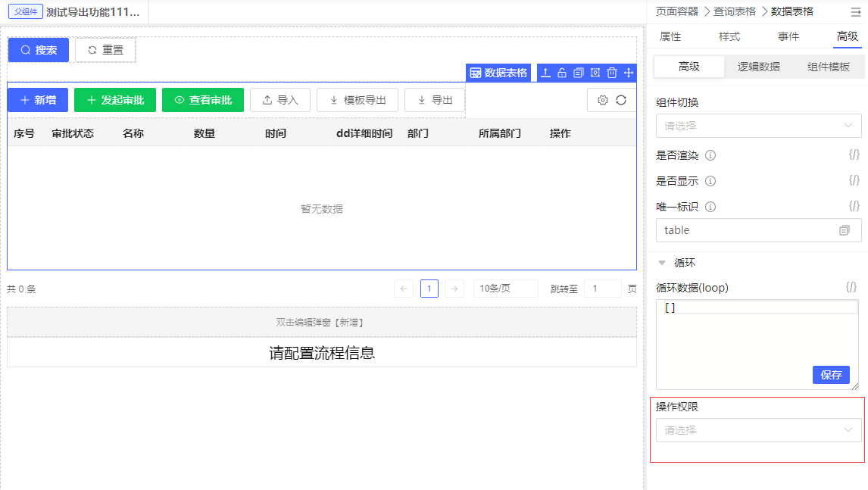Click the 请配置流程信息 block
Image resolution: width=868 pixels, height=490 pixels.
click(322, 353)
